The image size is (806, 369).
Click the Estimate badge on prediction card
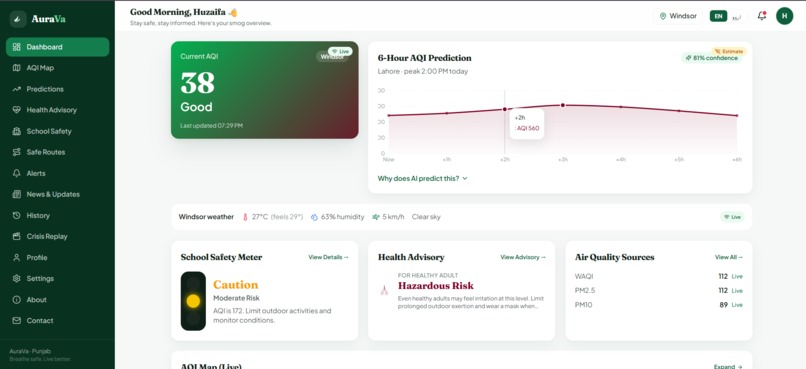coord(729,51)
